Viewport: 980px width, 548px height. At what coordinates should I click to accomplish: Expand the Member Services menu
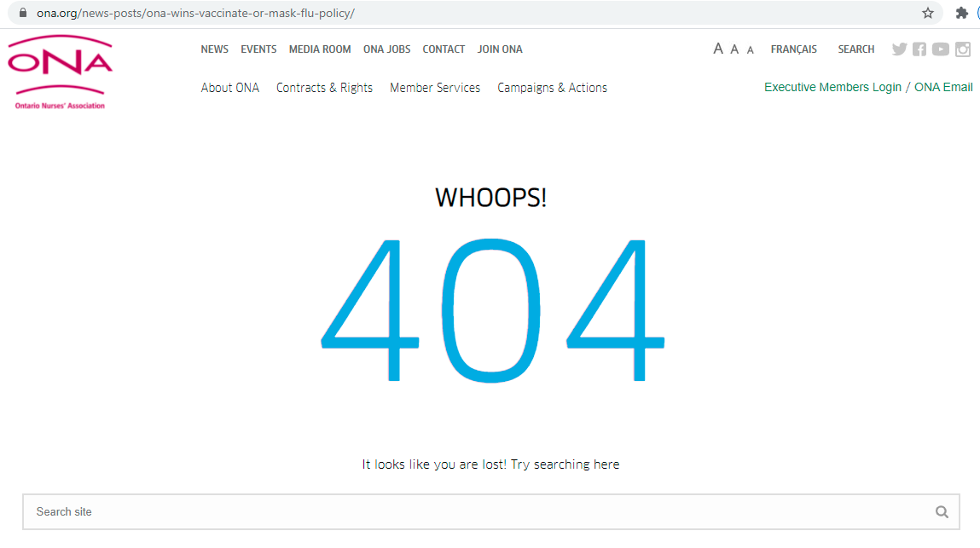click(435, 88)
